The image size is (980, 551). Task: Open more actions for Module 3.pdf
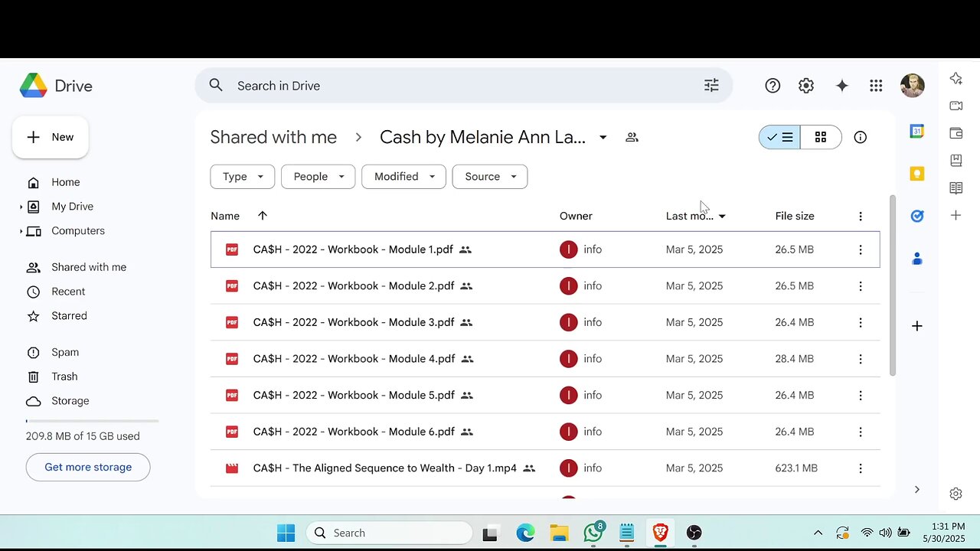coord(861,322)
